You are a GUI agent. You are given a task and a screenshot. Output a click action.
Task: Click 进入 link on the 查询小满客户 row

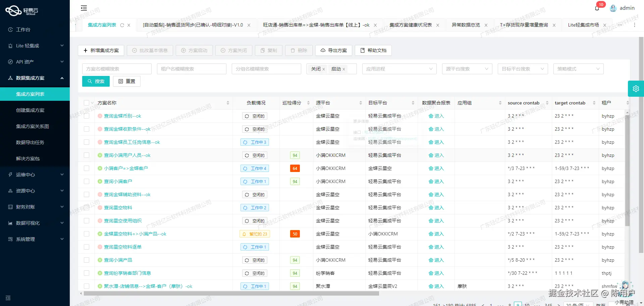[436, 181]
